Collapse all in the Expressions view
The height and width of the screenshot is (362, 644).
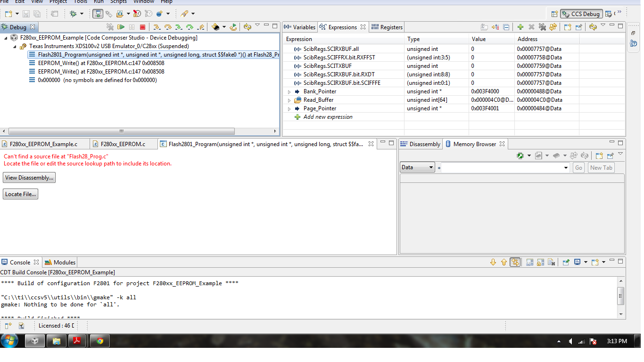click(506, 27)
